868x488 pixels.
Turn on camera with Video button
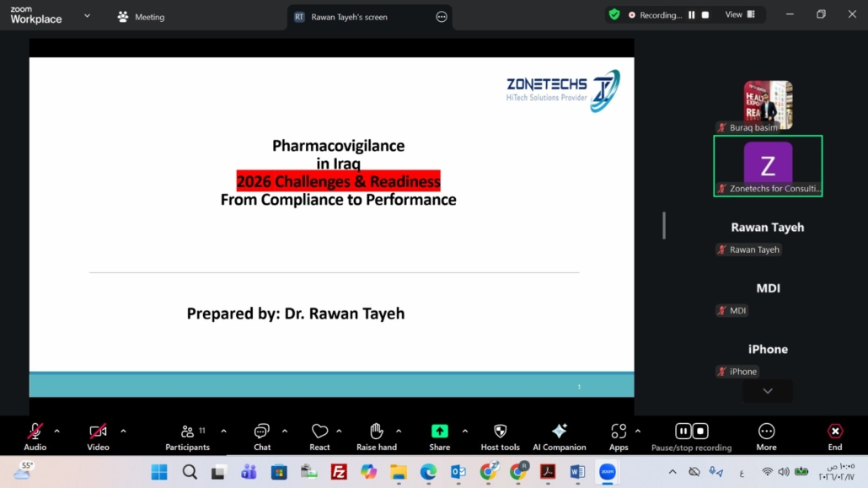click(98, 437)
